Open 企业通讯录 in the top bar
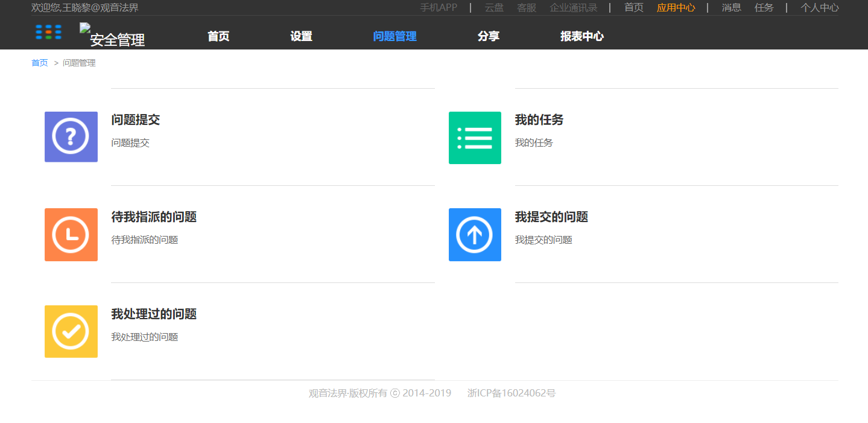This screenshot has height=423, width=868. click(574, 8)
